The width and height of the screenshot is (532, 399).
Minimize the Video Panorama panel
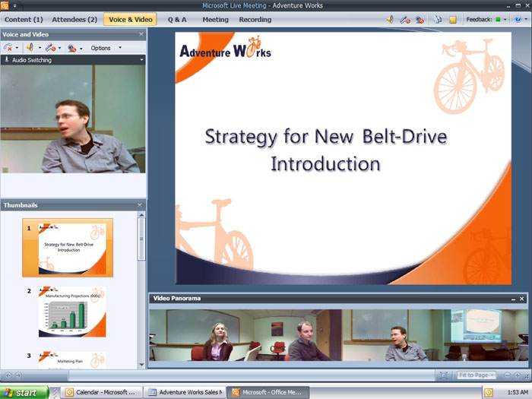(513, 299)
